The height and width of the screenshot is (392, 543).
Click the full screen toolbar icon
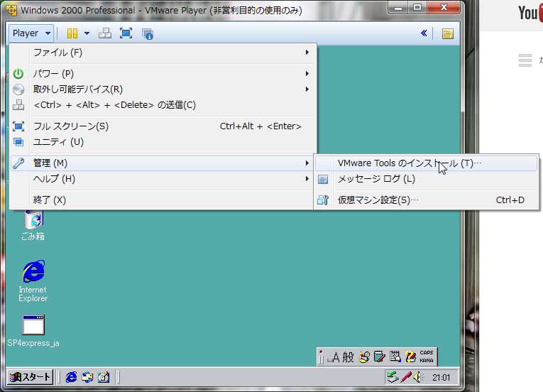click(126, 33)
